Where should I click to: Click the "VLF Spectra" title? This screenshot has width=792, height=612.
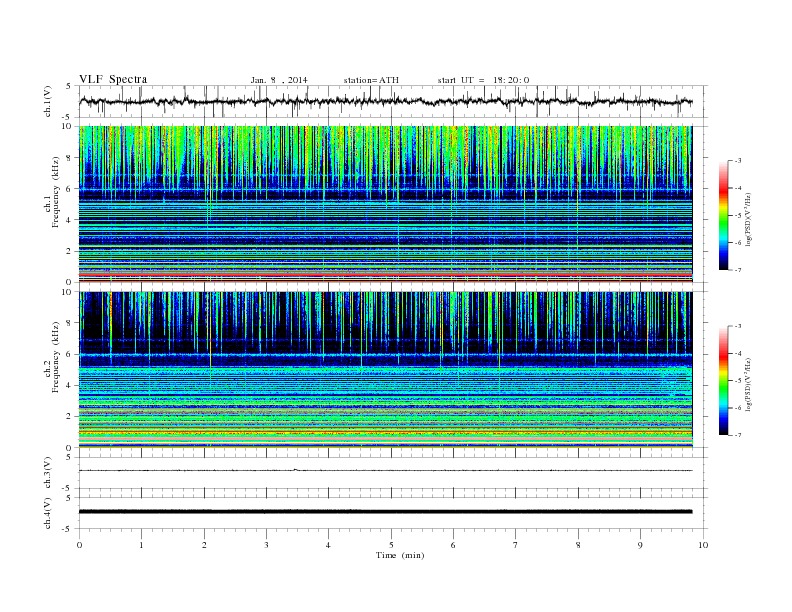click(x=113, y=79)
